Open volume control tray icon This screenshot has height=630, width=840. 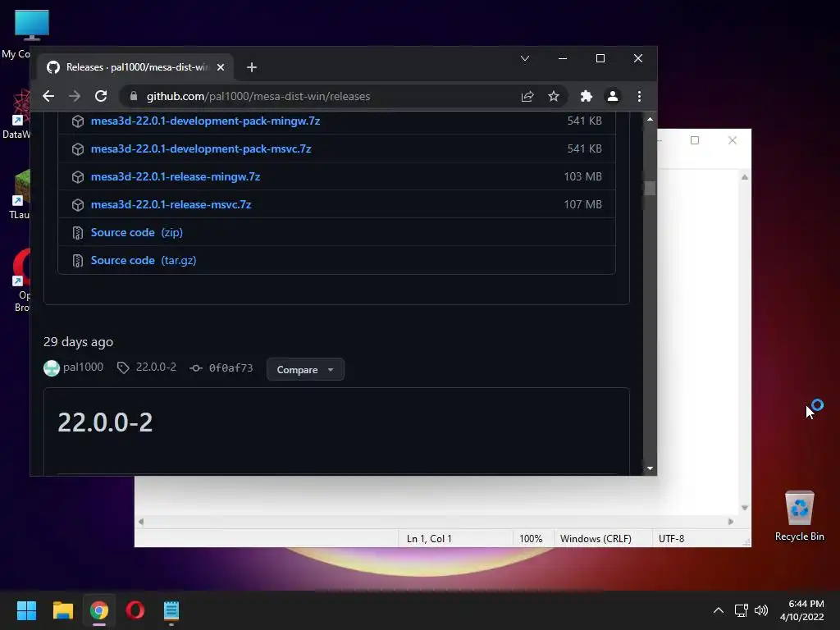pyautogui.click(x=761, y=610)
